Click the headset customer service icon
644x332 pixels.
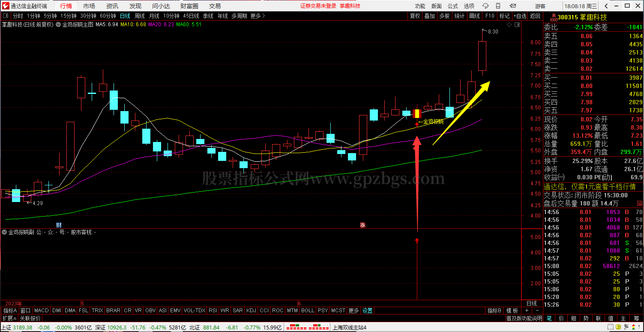485,6
